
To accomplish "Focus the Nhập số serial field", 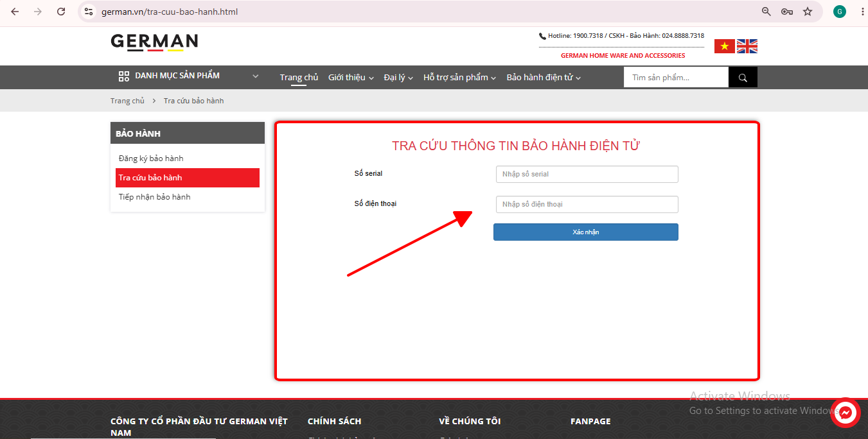I will point(587,175).
